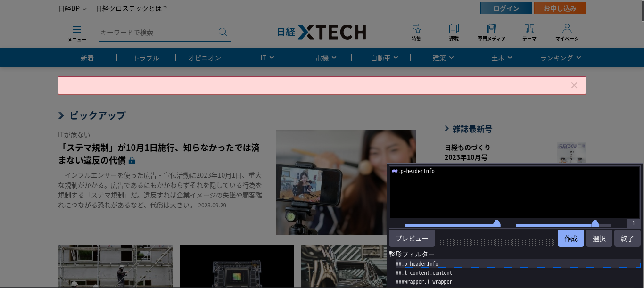This screenshot has width=644, height=288.
Task: Open the 自動車 dropdown menu
Action: click(383, 57)
